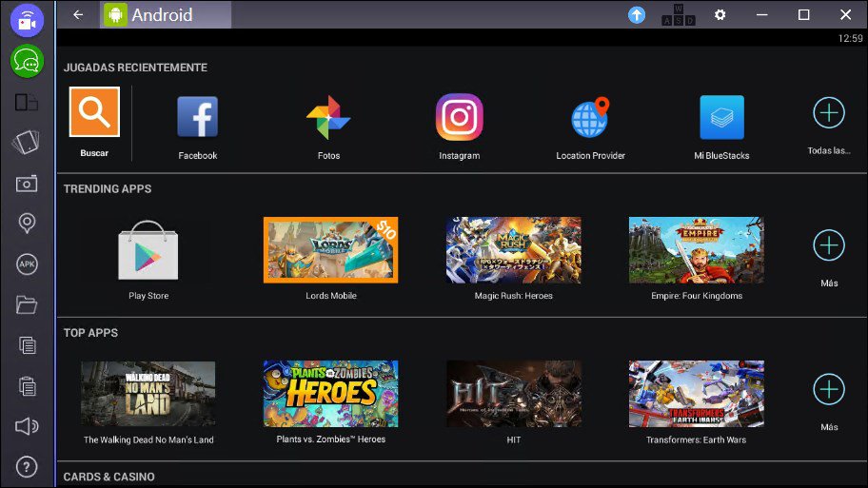Click the switch display mode sidebar icon
The width and height of the screenshot is (868, 488).
[x=27, y=103]
